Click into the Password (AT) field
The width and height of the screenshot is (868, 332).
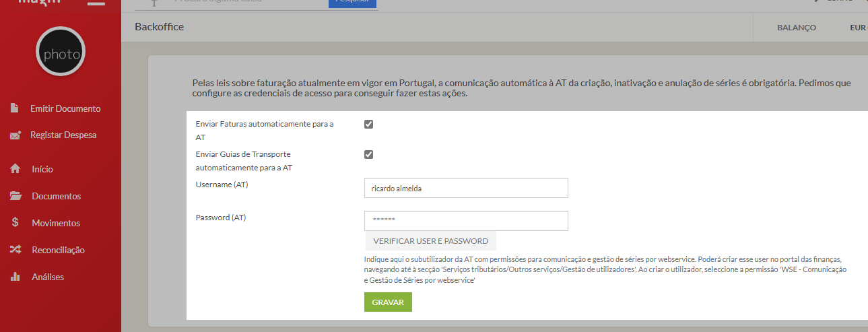[x=466, y=221]
